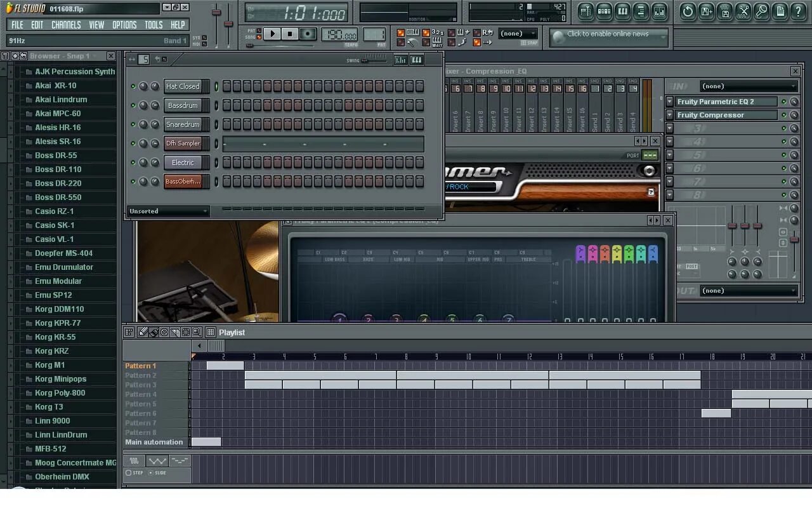
Task: Open the snap (none) dropdown in toolbar
Action: tap(518, 34)
